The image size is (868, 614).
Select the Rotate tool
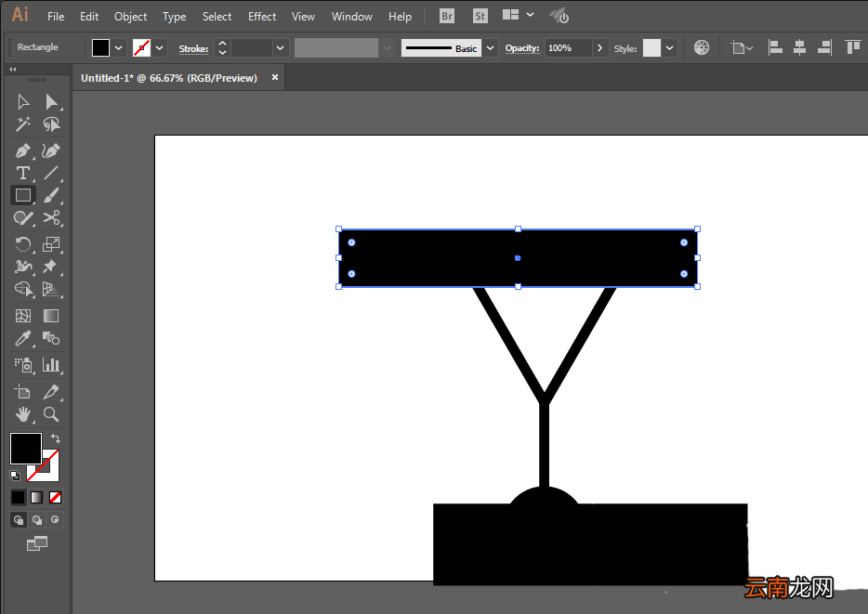coord(23,244)
